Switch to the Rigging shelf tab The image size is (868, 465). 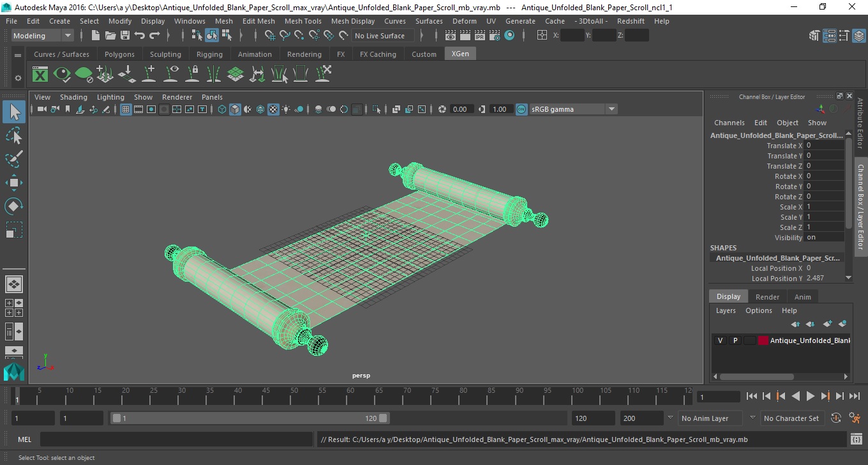pyautogui.click(x=209, y=54)
